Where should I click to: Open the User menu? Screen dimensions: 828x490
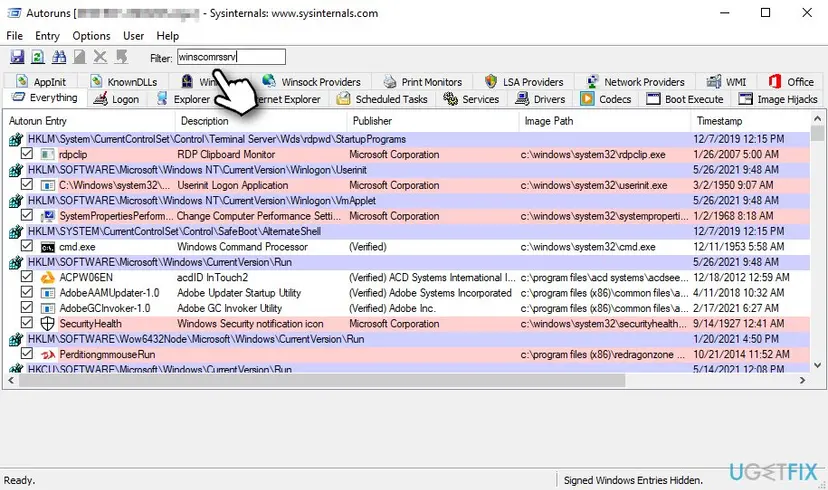(x=133, y=36)
